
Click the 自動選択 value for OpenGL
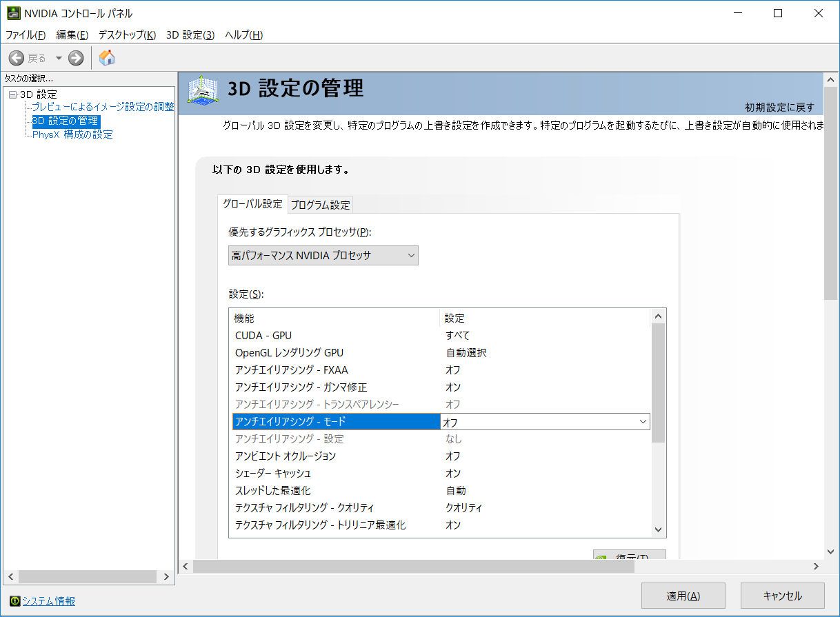466,353
